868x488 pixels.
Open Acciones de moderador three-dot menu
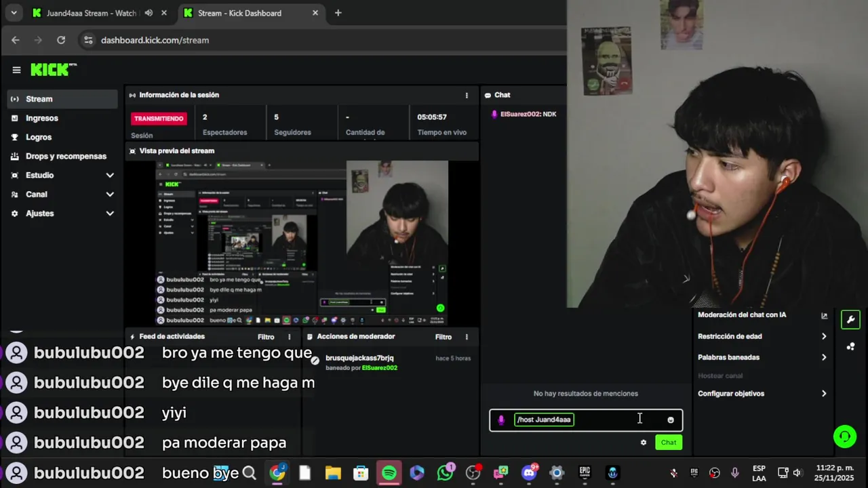point(467,337)
